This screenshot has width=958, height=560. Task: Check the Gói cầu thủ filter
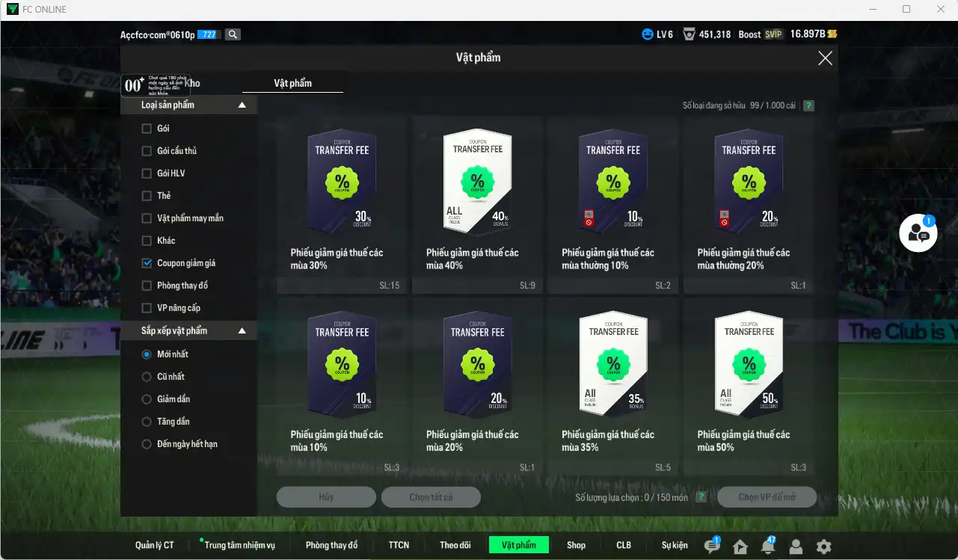(x=147, y=151)
